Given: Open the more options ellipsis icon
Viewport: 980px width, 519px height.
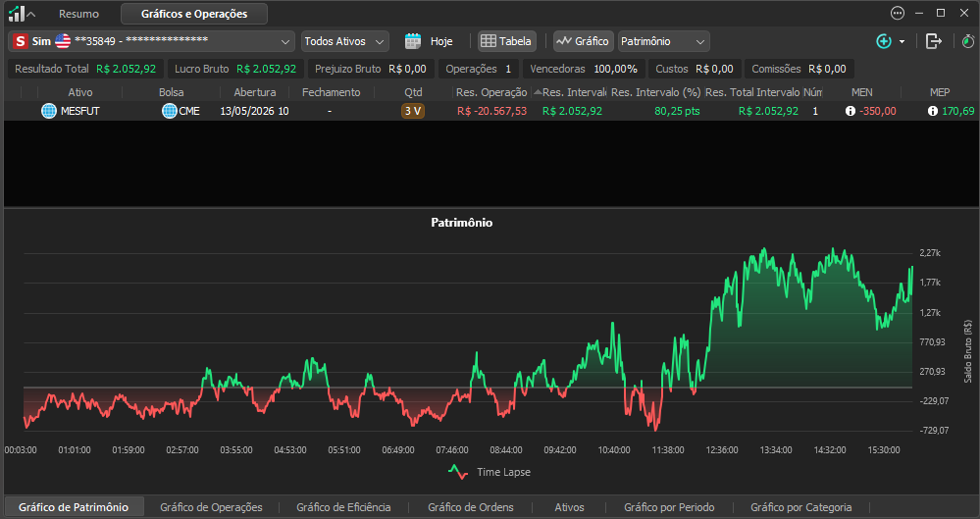Looking at the screenshot, I should [x=898, y=13].
